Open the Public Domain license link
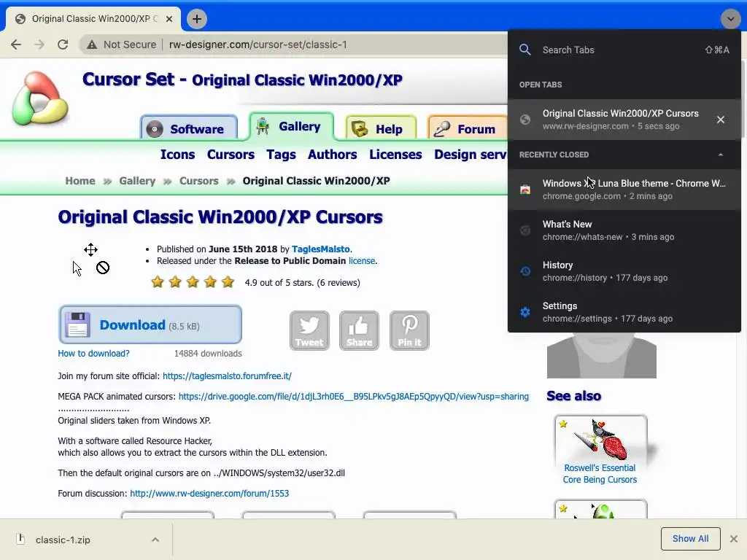747x560 pixels. click(362, 261)
